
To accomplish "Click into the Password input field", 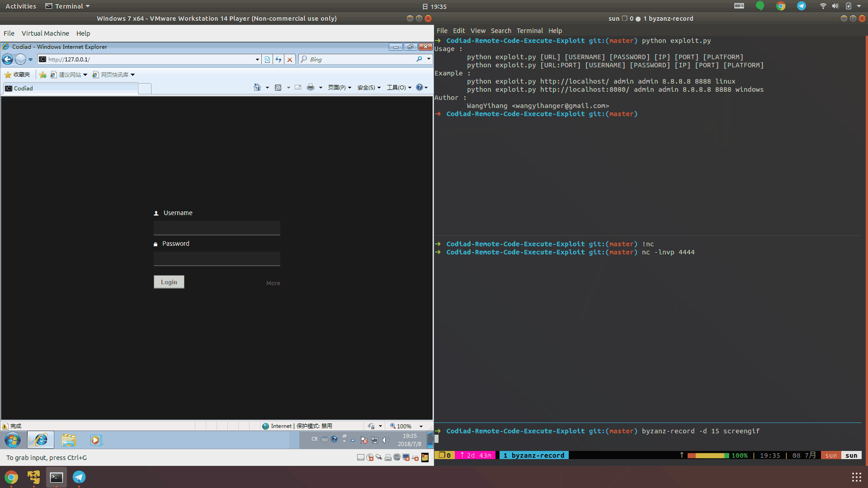I will click(x=217, y=259).
